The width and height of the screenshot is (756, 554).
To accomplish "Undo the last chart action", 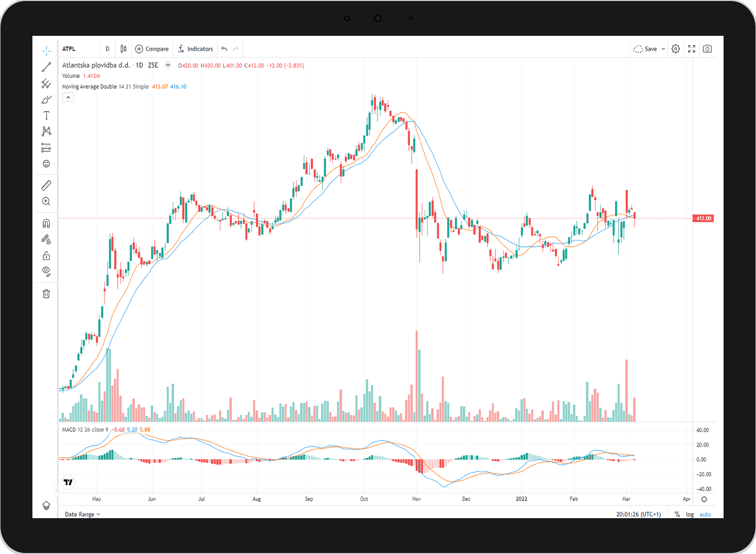I will pyautogui.click(x=224, y=49).
